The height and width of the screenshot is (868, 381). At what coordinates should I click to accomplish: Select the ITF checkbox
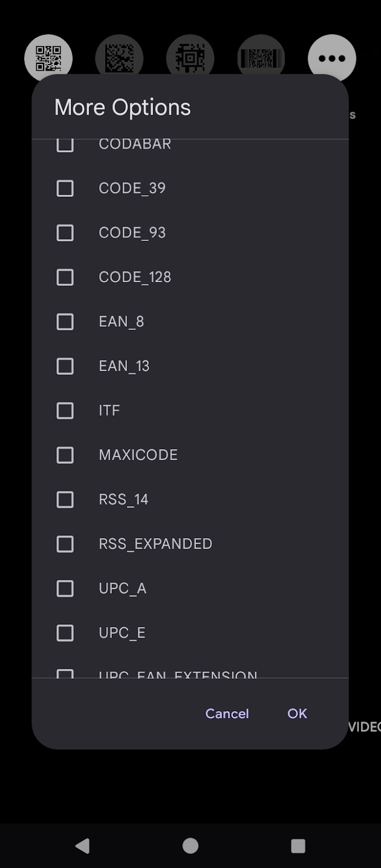click(65, 411)
